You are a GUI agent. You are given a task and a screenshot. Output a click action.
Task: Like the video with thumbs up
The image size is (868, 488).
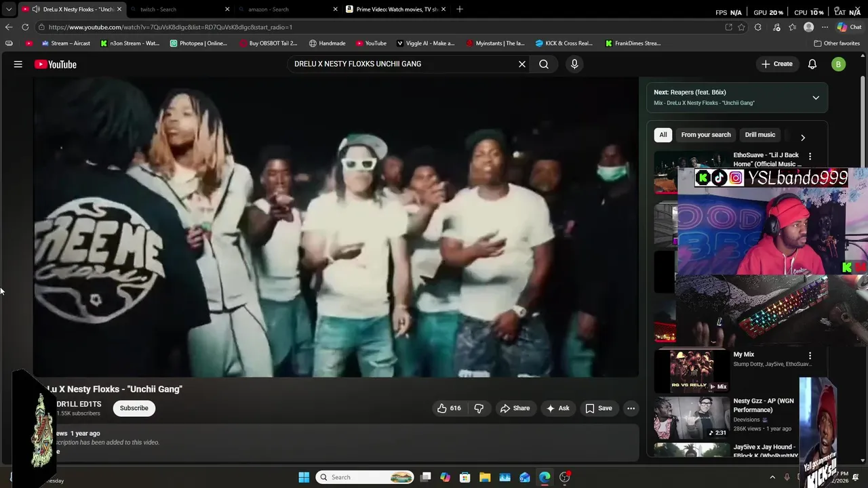coord(449,408)
